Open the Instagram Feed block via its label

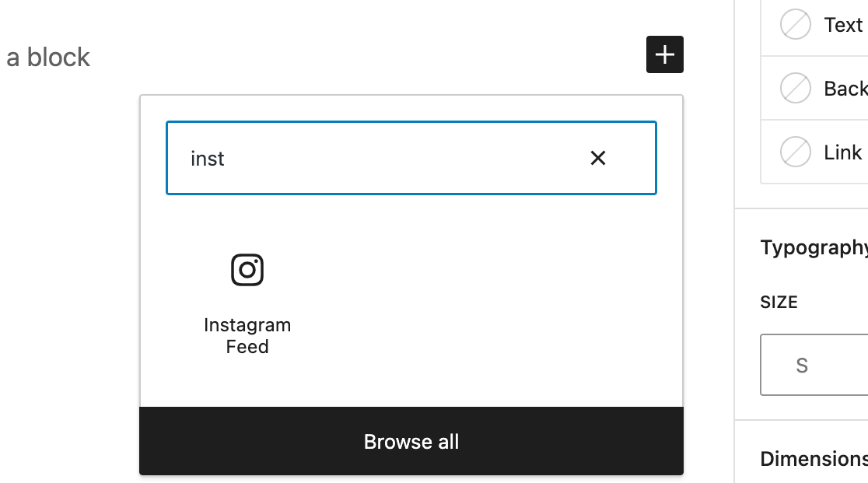(247, 334)
